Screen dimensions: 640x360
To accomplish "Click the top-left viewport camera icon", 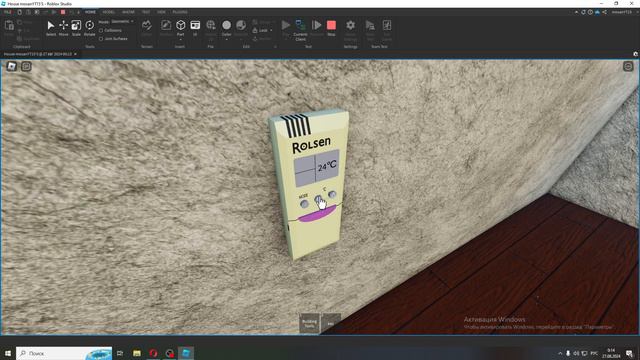I will [11, 66].
